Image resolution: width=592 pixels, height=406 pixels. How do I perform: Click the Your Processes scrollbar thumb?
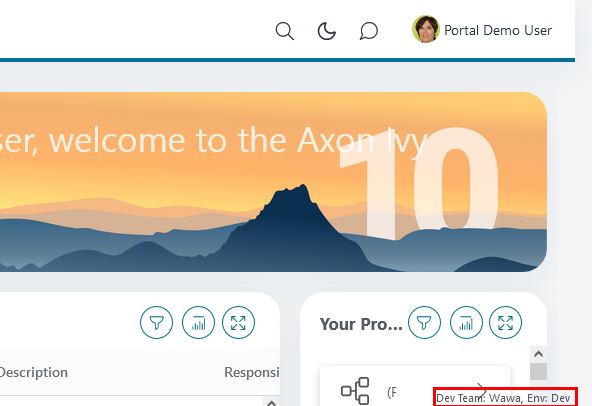538,372
